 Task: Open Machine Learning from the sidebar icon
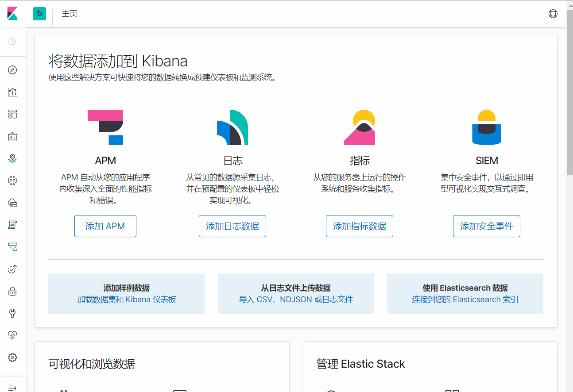click(12, 181)
